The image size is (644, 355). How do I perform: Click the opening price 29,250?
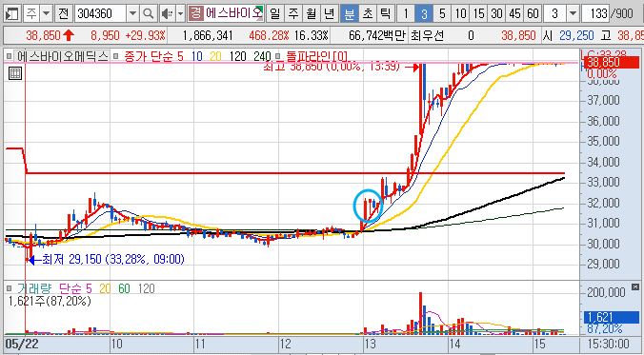click(x=576, y=36)
